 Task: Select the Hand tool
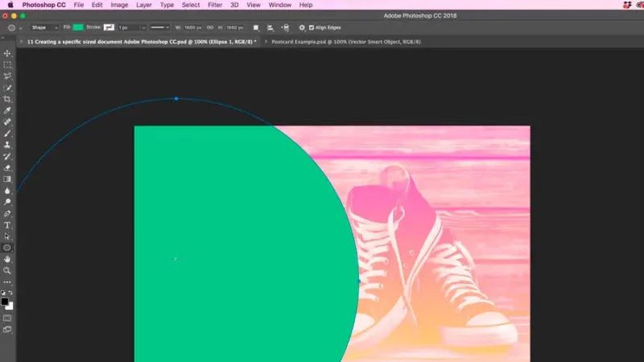pos(7,259)
